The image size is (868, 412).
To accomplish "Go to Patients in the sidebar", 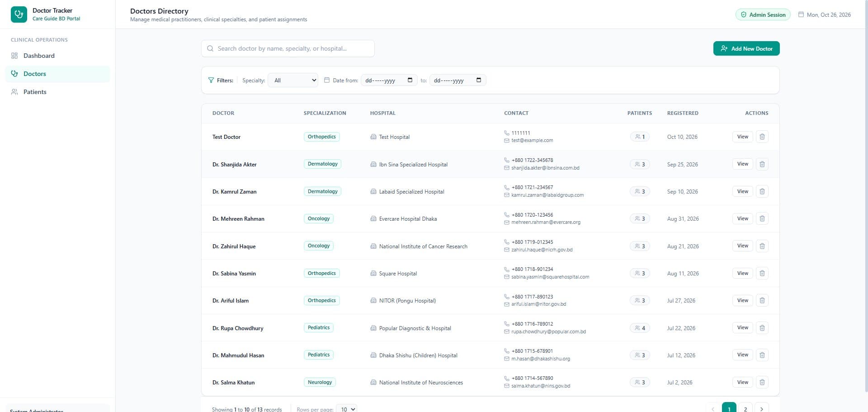I will [x=57, y=92].
